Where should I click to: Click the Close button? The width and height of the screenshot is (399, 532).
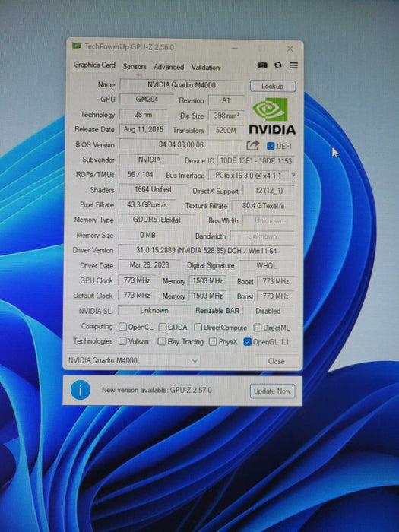(x=277, y=361)
